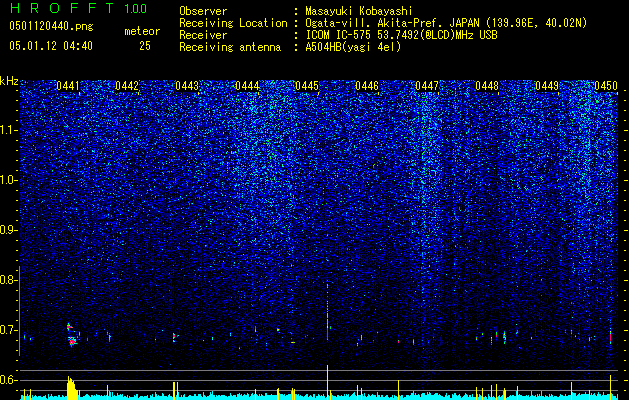629x400 pixels.
Task: Click the 1.1 frequency axis label
Action: [8, 130]
